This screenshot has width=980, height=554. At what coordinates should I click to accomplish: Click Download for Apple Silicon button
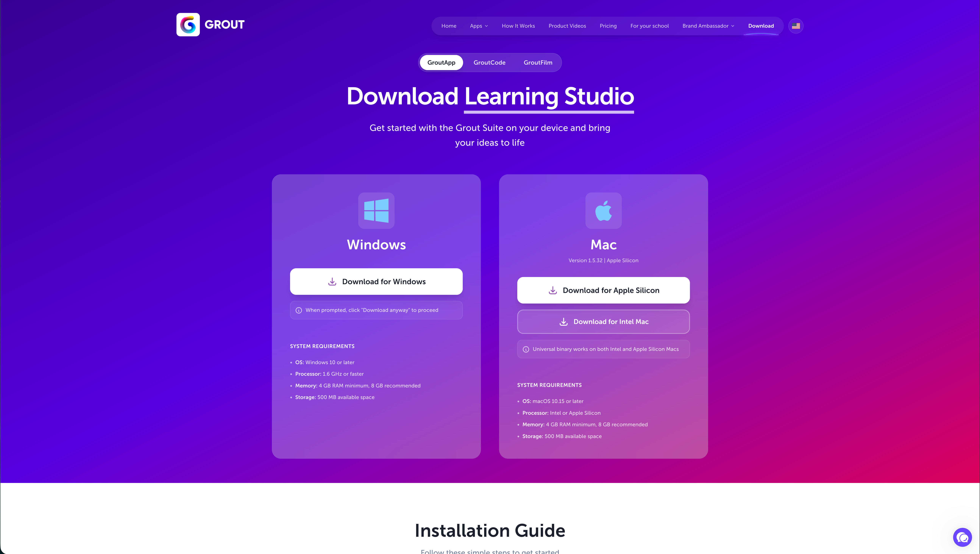603,290
